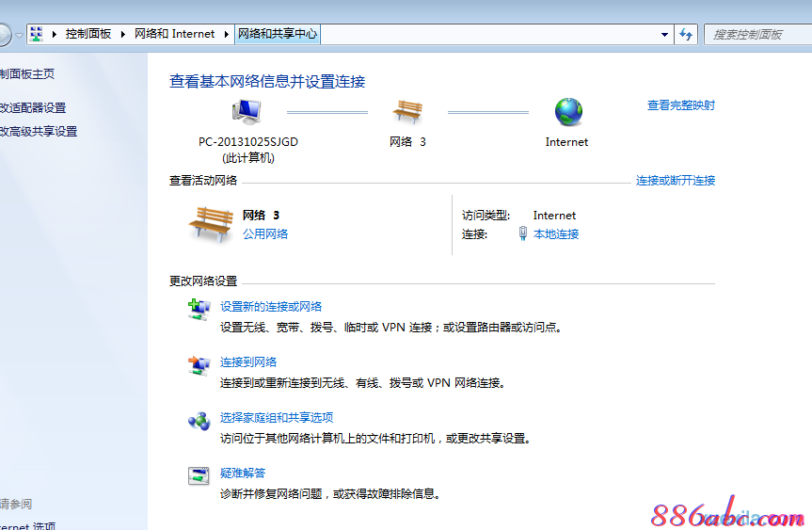The image size is (812, 530).
Task: Open the 本地连接 connection link
Action: pyautogui.click(x=556, y=234)
